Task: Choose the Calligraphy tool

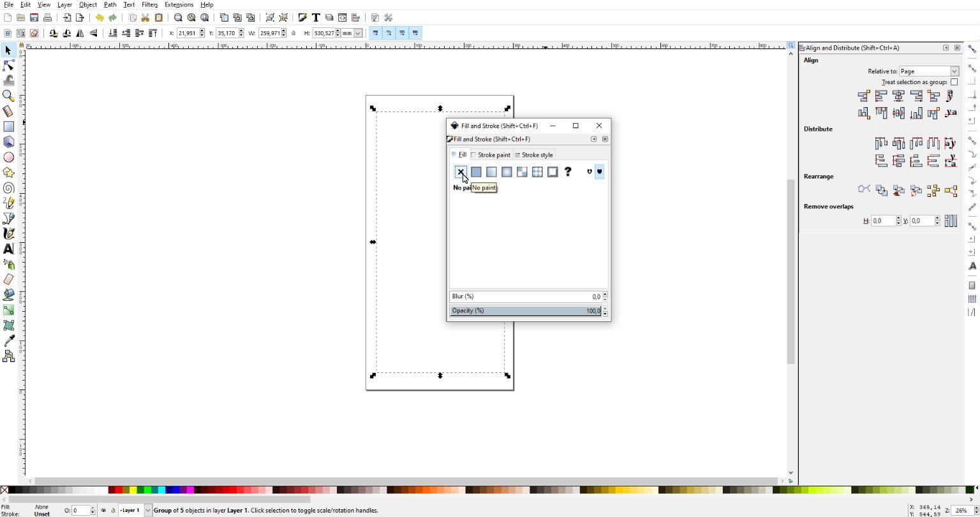Action: (x=8, y=233)
